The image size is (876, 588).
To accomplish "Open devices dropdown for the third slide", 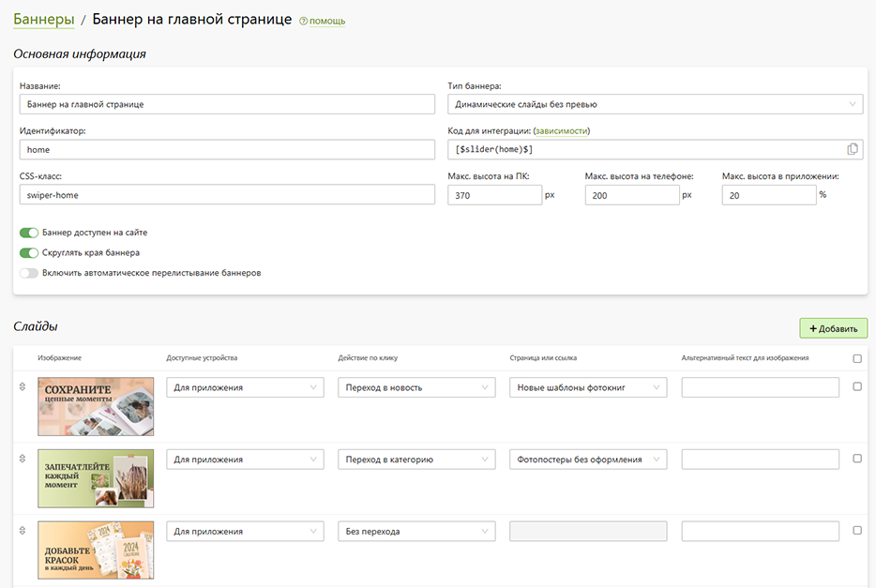I will point(245,532).
